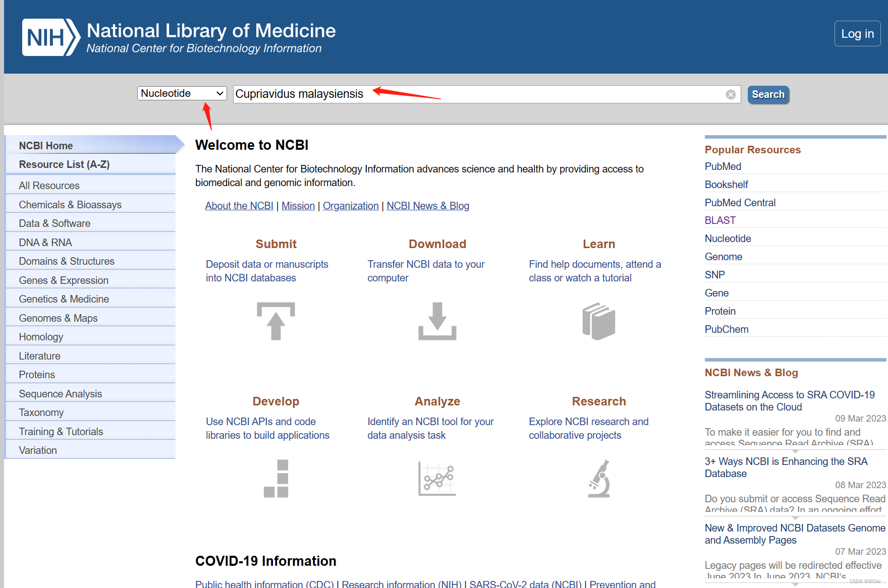Click the Research heading
888x588 pixels.
point(599,401)
